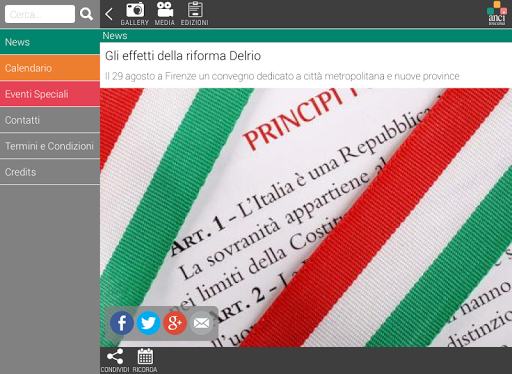Share the article via Google Plus

(x=175, y=323)
